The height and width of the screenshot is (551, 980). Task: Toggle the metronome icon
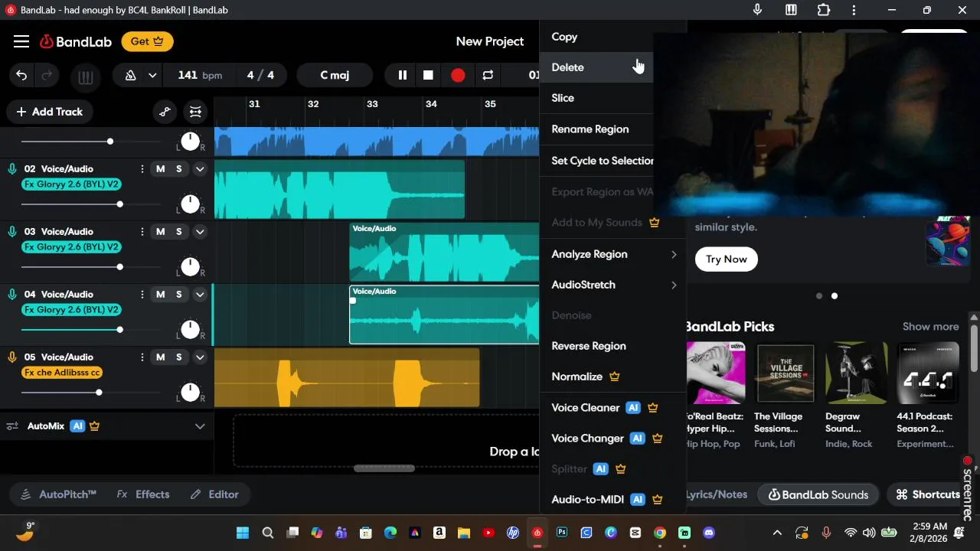[x=131, y=75]
